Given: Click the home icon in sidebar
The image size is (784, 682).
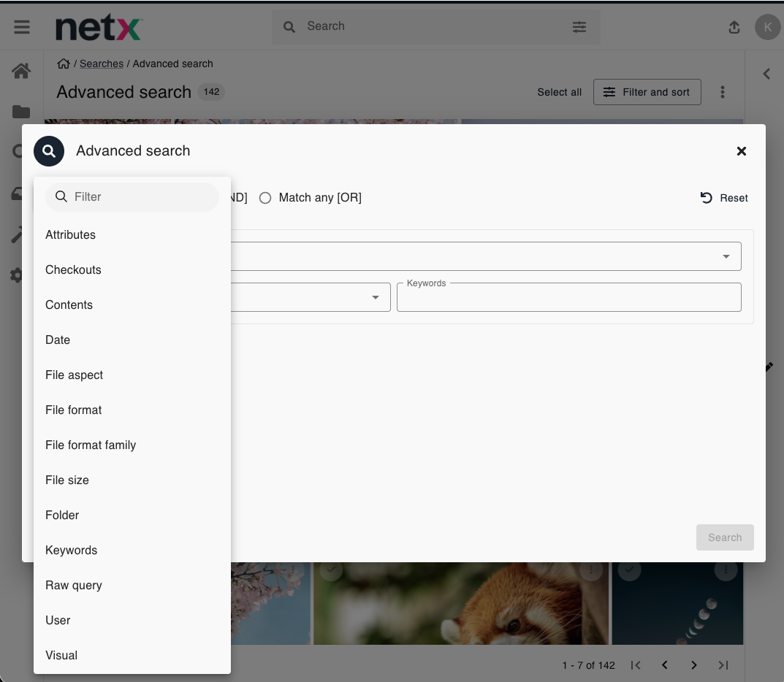Looking at the screenshot, I should coord(21,71).
